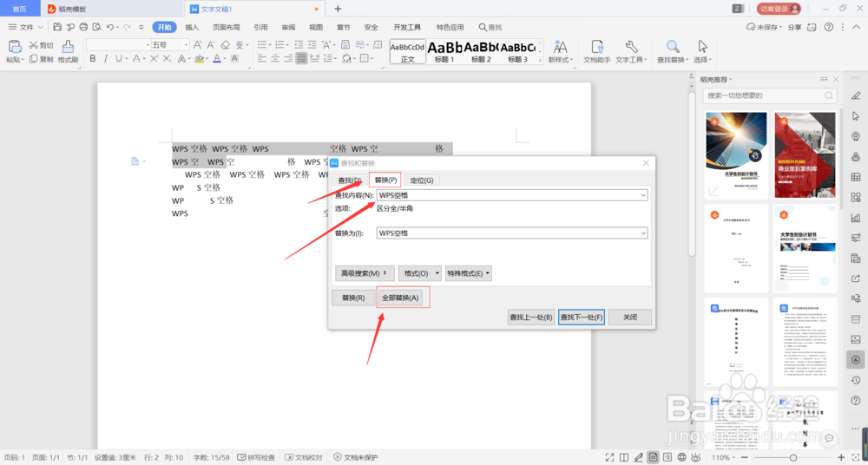
Task: Expand the Find content (查找内容) combo dropdown
Action: pos(642,195)
